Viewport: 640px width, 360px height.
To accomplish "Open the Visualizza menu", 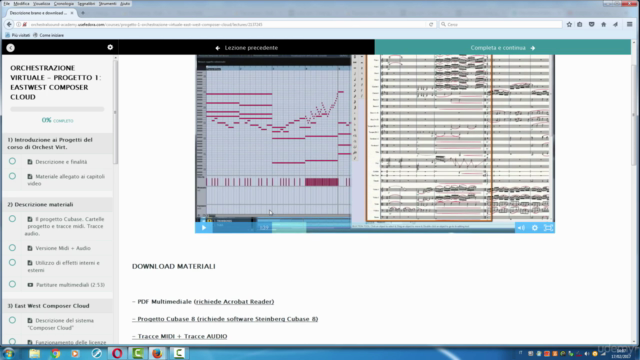I will coord(41,4).
